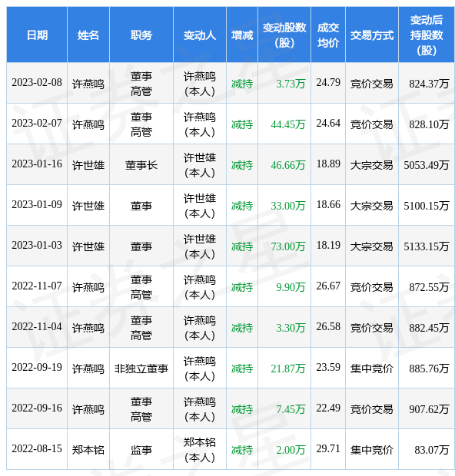455x476 pixels.
Task: Click the 3.73万 share change value
Action: point(291,84)
